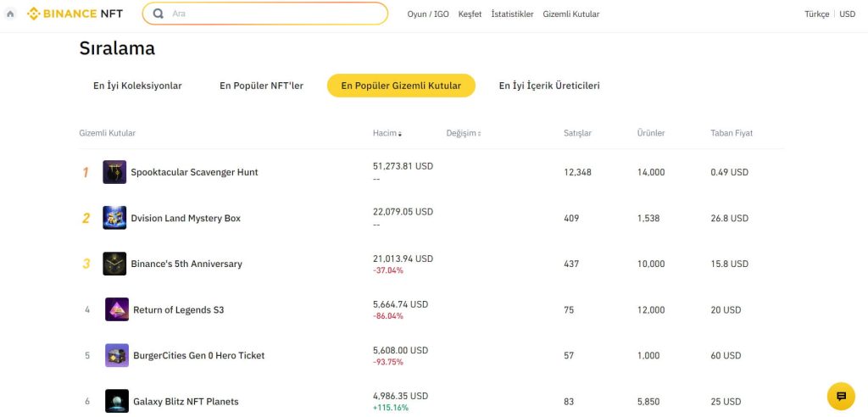Open the Oyun / IGO menu
Screen dimensions: 868x417
pyautogui.click(x=428, y=14)
